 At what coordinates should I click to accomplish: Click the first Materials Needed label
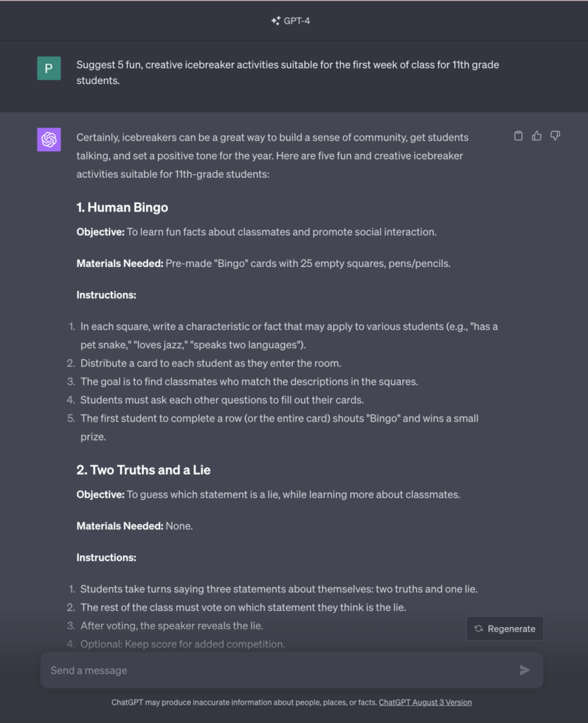[120, 263]
